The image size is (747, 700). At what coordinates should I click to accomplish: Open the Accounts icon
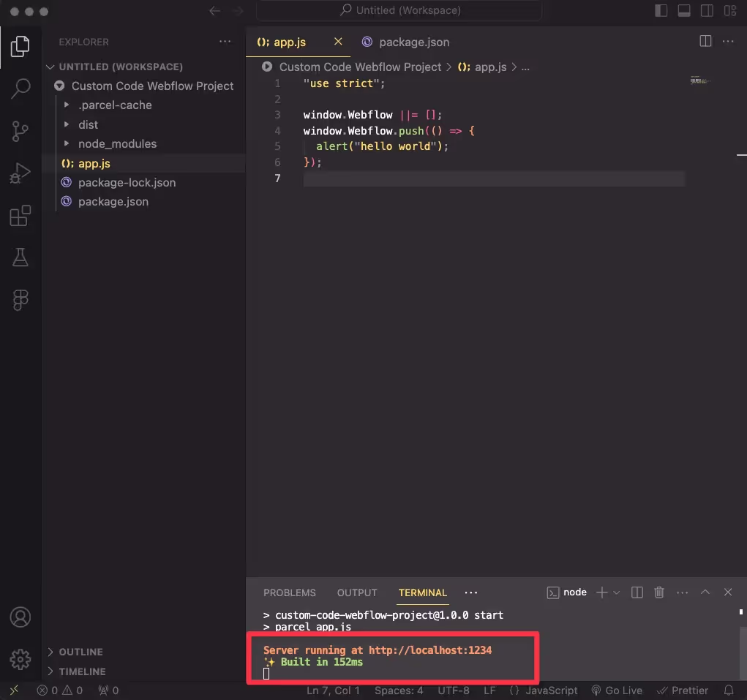(20, 617)
